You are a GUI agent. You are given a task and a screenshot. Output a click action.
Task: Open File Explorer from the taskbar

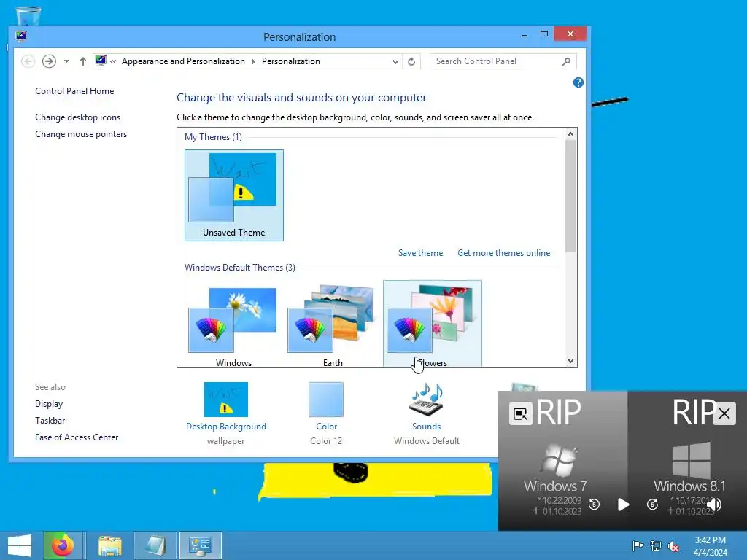[109, 545]
